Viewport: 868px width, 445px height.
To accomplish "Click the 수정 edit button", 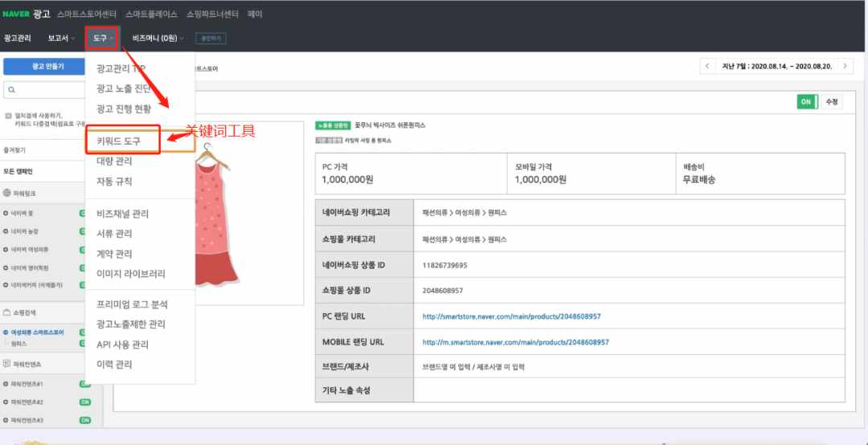I will (x=832, y=102).
